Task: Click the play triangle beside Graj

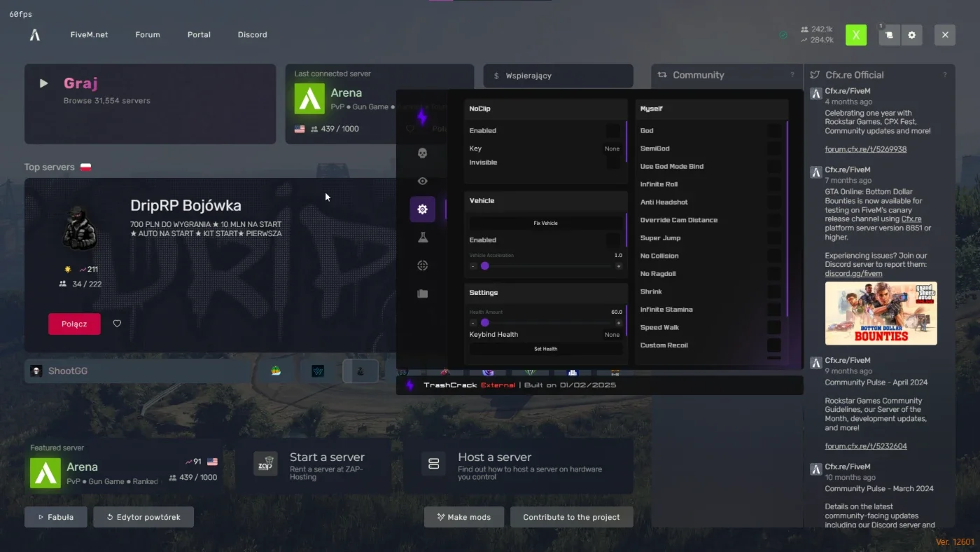Action: 43,83
